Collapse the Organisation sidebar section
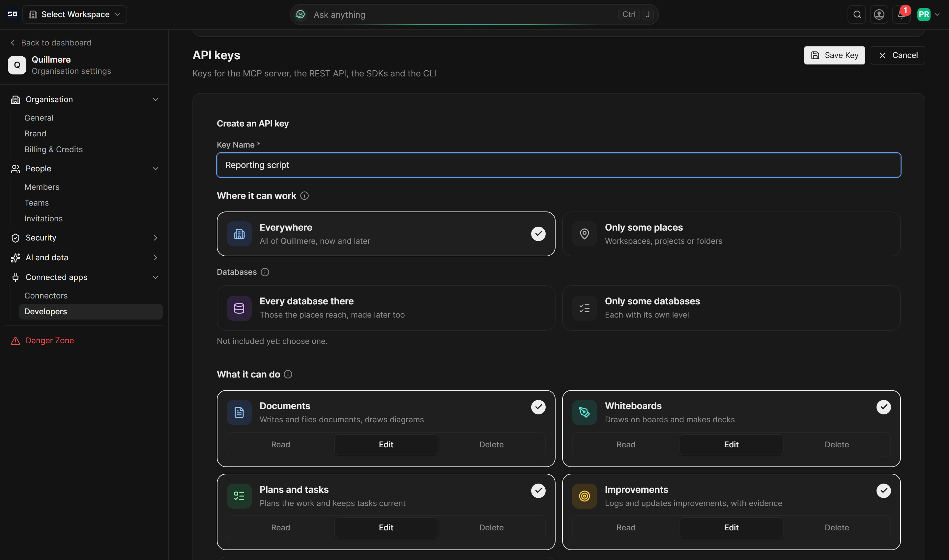 (x=85, y=99)
